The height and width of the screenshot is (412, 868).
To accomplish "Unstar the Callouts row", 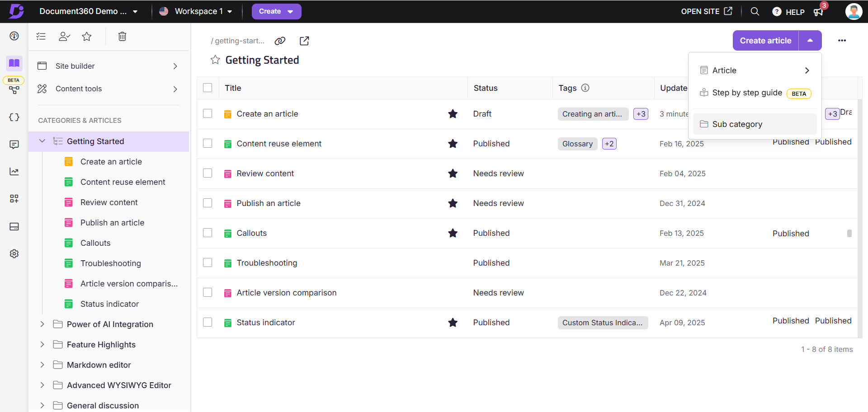I will point(453,233).
